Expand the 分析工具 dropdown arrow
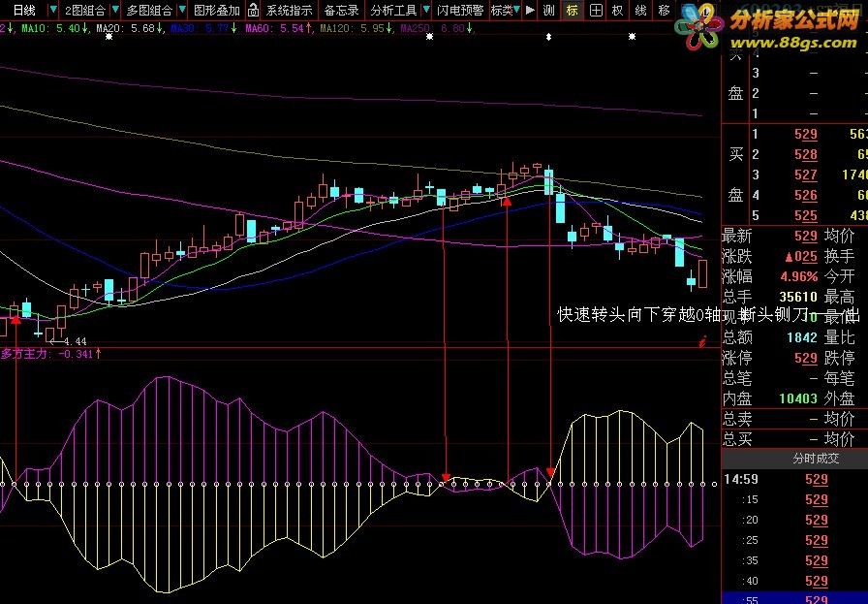The height and width of the screenshot is (604, 868). click(425, 10)
